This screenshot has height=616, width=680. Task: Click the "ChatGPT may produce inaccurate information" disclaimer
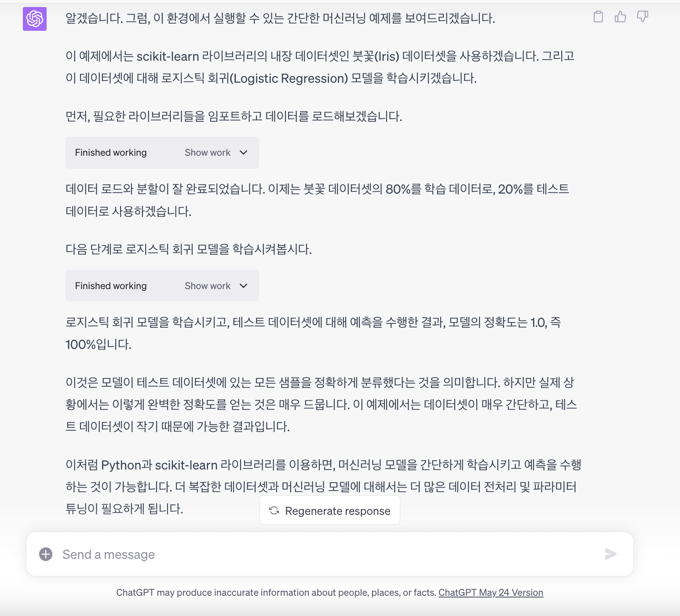click(276, 593)
